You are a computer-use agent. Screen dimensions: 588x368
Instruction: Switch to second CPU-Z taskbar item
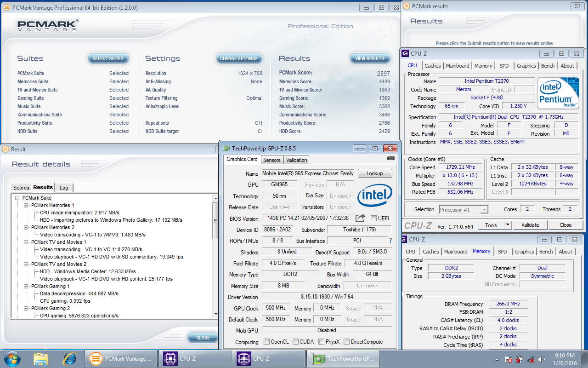point(269,359)
